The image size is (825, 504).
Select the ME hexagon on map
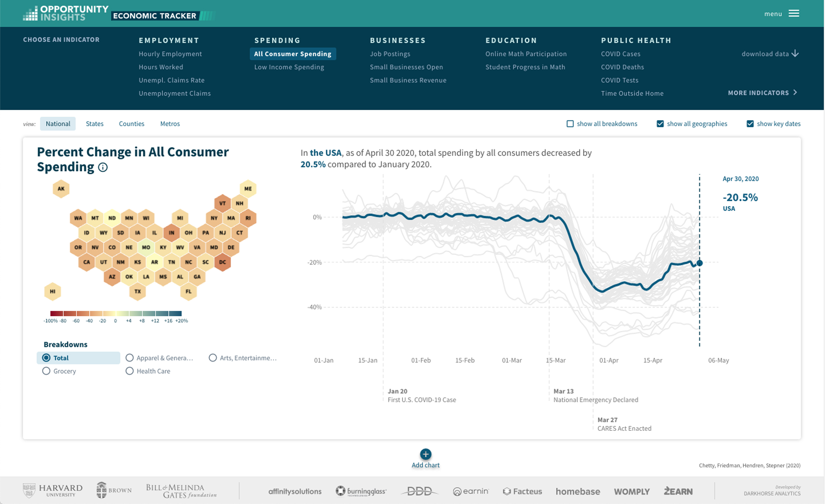[x=248, y=189]
